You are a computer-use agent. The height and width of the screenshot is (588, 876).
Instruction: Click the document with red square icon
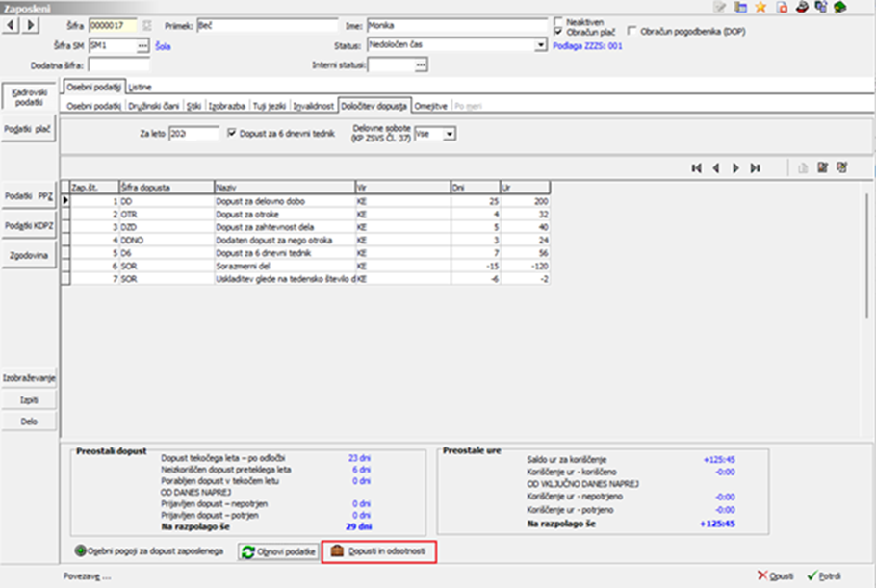(782, 8)
